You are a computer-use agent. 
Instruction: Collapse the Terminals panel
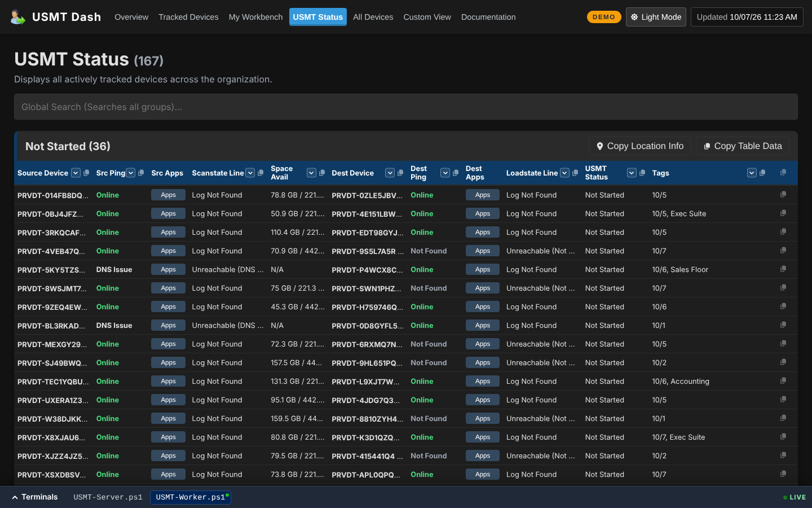tap(34, 497)
